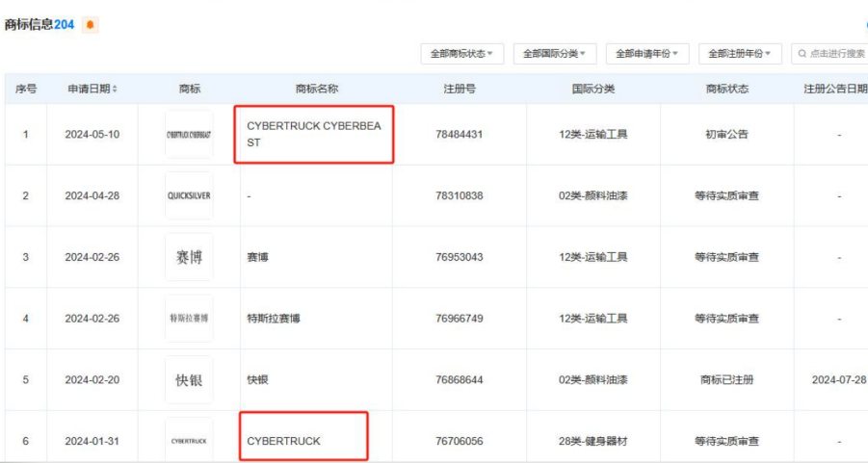This screenshot has width=868, height=463.
Task: Click 28类-健身器材 classification cell
Action: [x=592, y=441]
